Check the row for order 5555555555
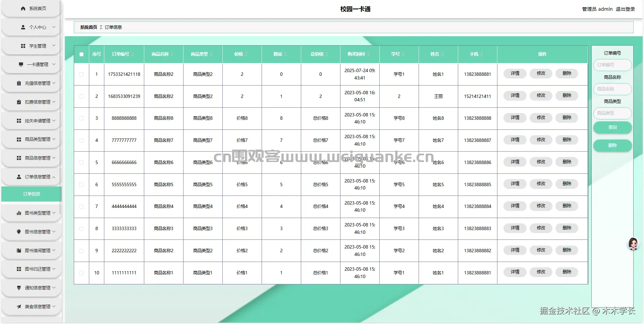 coord(82,184)
